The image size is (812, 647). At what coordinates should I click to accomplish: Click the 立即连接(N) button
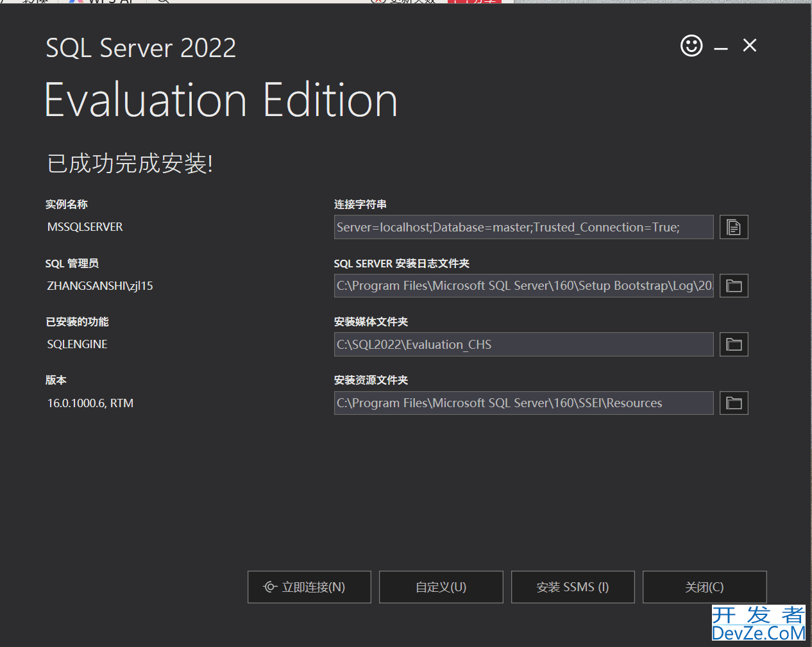click(x=309, y=587)
